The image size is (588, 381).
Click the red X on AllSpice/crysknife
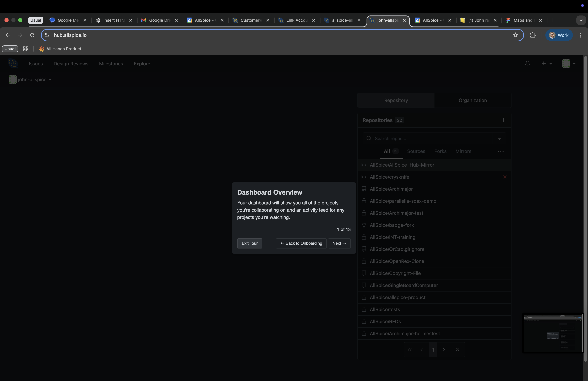pyautogui.click(x=505, y=177)
